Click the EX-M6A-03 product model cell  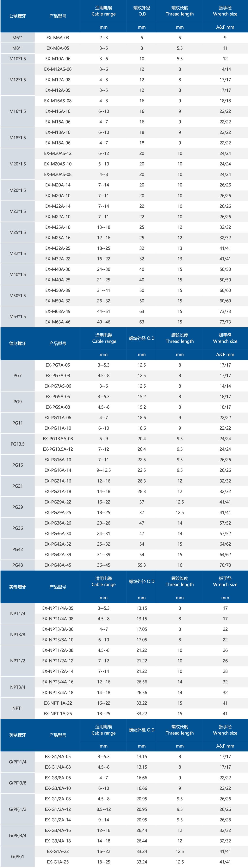(x=58, y=38)
